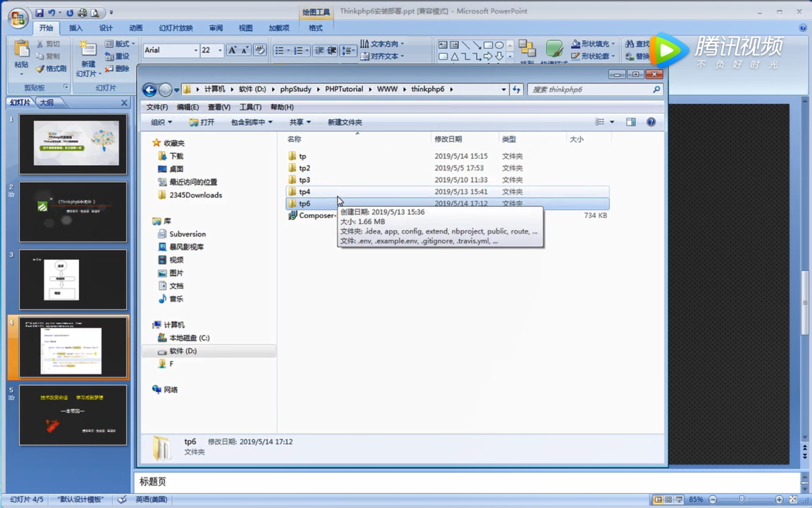
Task: Click the Arrange (排列) icon
Action: (527, 49)
